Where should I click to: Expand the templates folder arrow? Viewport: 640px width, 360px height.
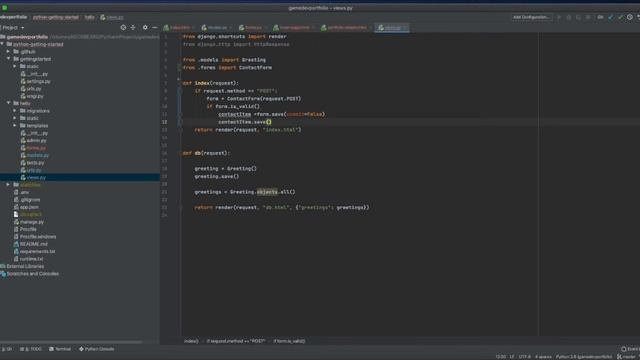tap(15, 125)
